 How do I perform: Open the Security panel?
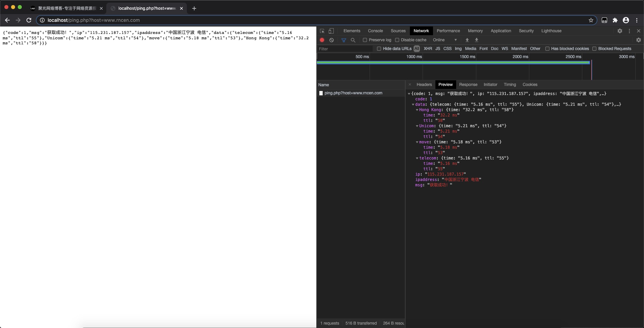point(526,31)
